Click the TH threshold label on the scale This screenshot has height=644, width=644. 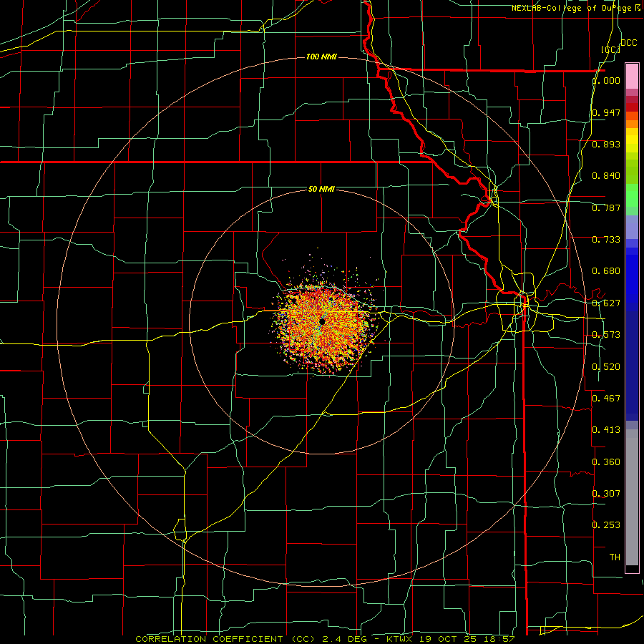tap(615, 557)
